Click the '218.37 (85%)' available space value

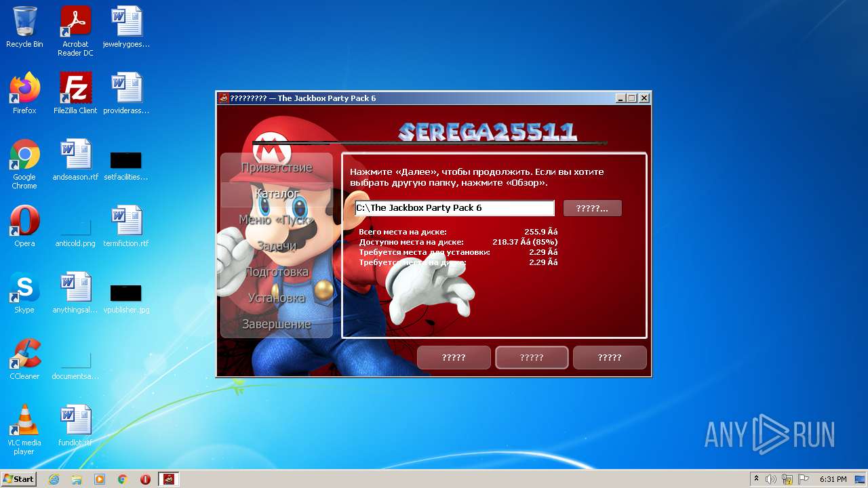(525, 242)
